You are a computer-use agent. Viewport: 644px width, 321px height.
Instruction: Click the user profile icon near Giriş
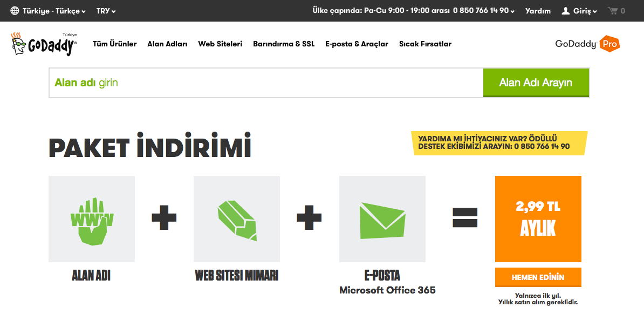click(x=565, y=10)
